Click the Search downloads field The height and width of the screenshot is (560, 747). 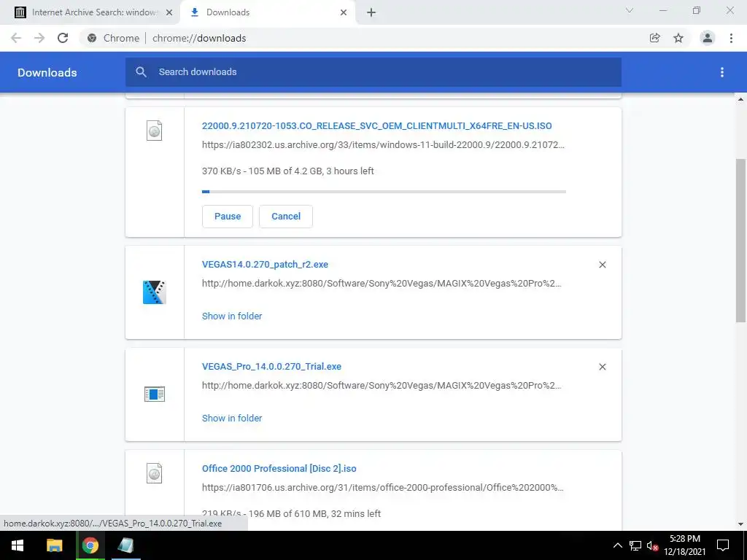click(x=373, y=72)
